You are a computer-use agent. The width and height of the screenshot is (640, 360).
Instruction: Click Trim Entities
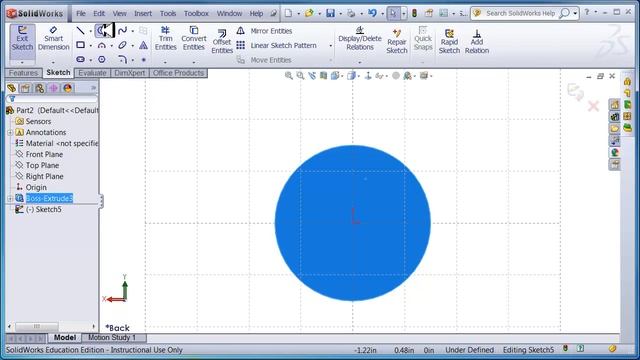[165, 39]
